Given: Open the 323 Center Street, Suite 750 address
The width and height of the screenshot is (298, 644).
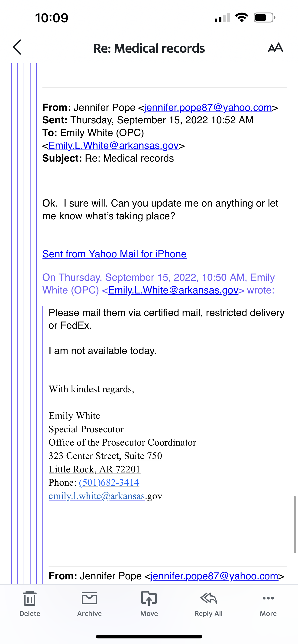Looking at the screenshot, I should coord(105,456).
